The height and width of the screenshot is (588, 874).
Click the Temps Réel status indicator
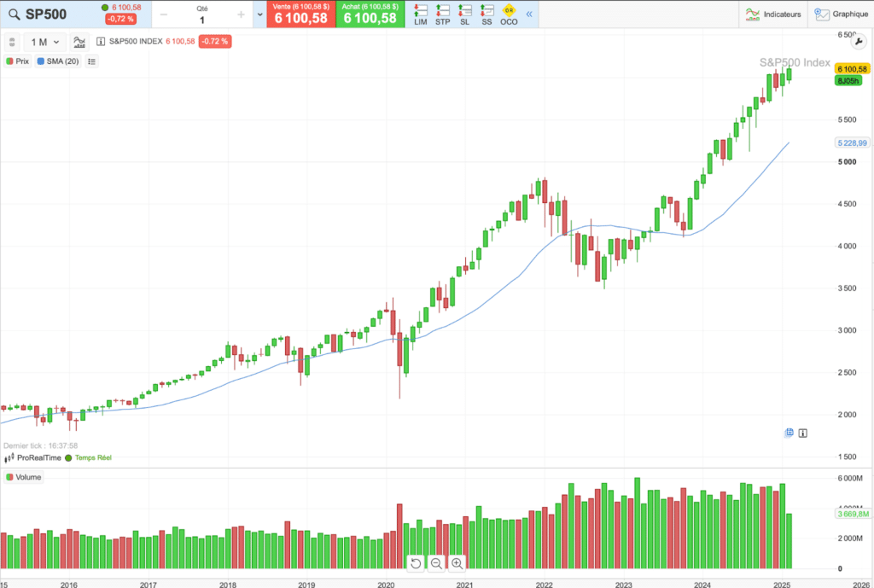tap(89, 457)
